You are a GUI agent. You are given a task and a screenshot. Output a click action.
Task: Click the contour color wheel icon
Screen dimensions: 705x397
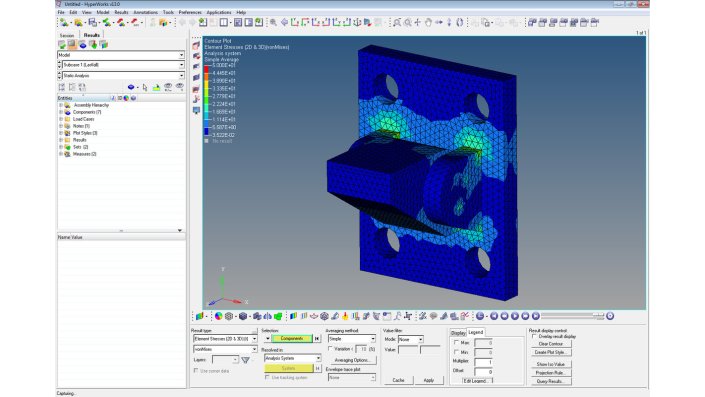click(219, 316)
